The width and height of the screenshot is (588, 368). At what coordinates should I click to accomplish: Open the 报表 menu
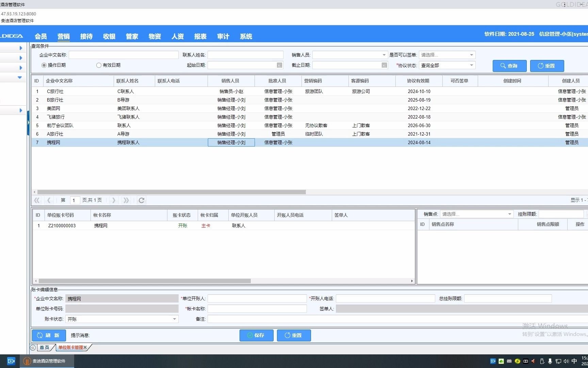(200, 36)
